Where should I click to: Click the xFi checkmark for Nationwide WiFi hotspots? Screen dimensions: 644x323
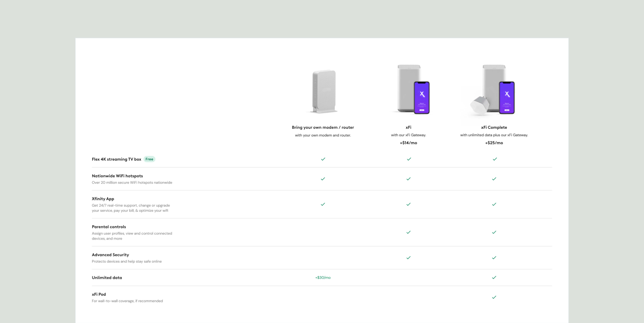[x=408, y=179]
